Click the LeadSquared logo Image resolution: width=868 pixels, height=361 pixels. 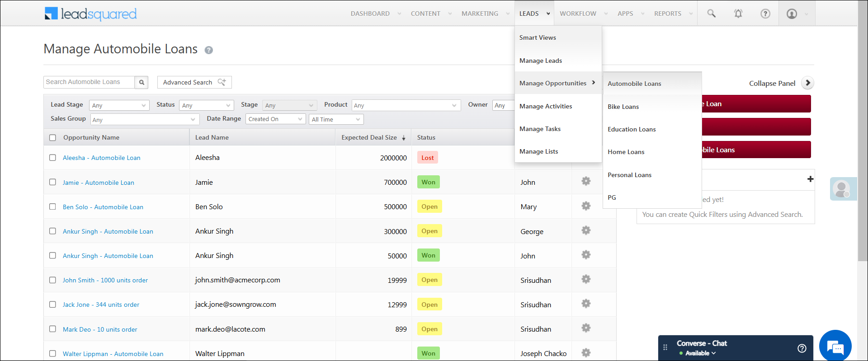[90, 14]
